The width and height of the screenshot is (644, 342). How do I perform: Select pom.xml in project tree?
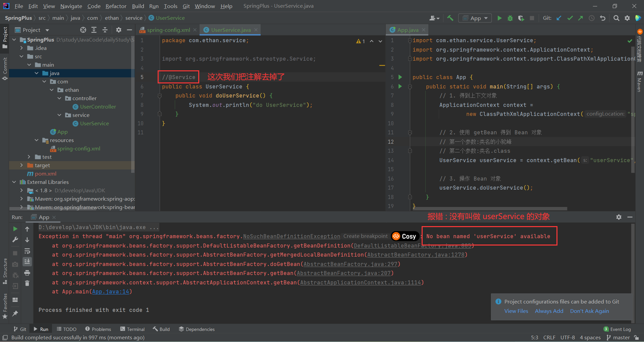(46, 174)
